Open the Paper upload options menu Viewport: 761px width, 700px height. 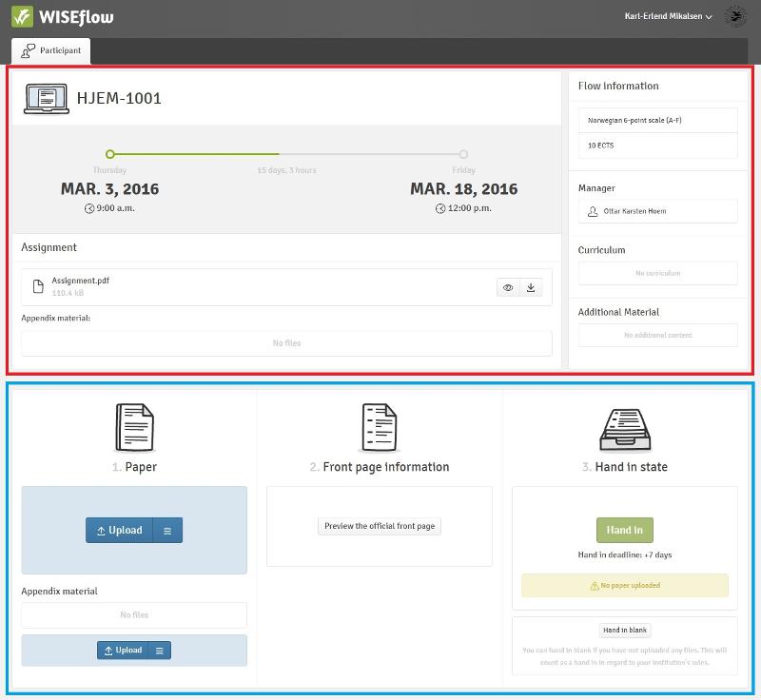pyautogui.click(x=166, y=531)
